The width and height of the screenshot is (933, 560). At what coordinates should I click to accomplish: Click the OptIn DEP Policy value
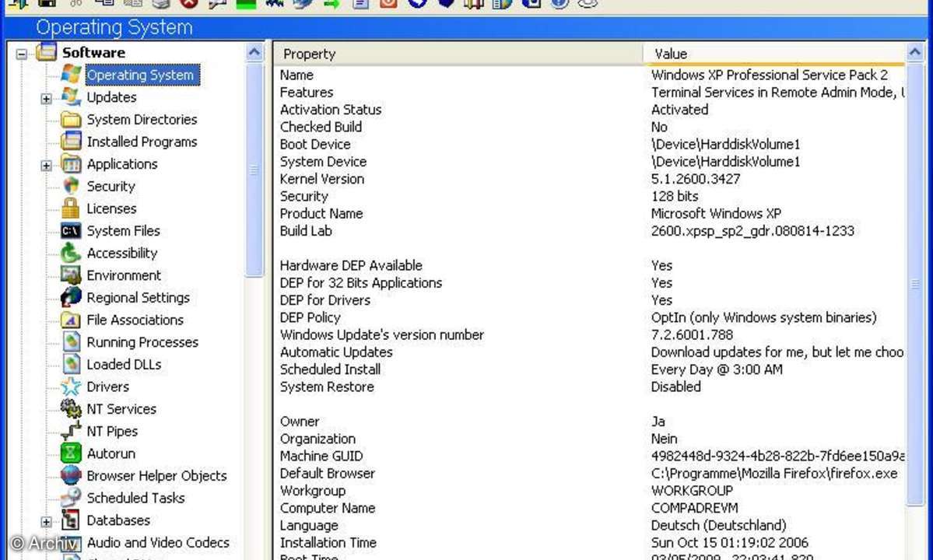tap(764, 317)
